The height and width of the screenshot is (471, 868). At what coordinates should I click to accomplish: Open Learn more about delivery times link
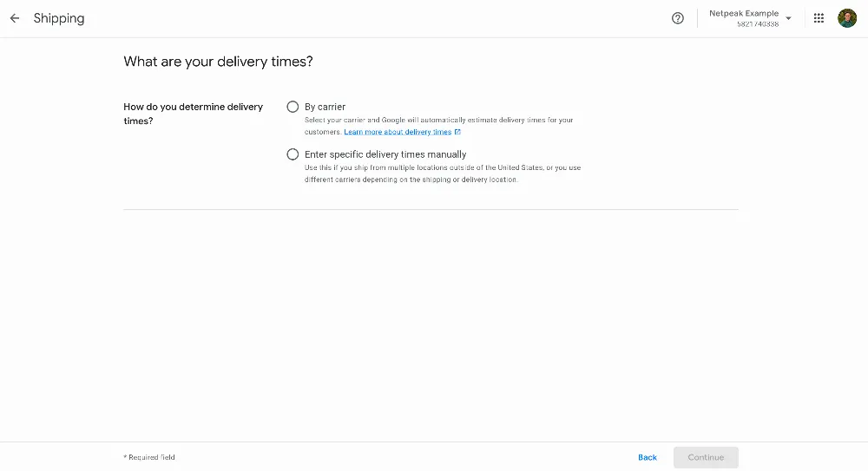(398, 132)
